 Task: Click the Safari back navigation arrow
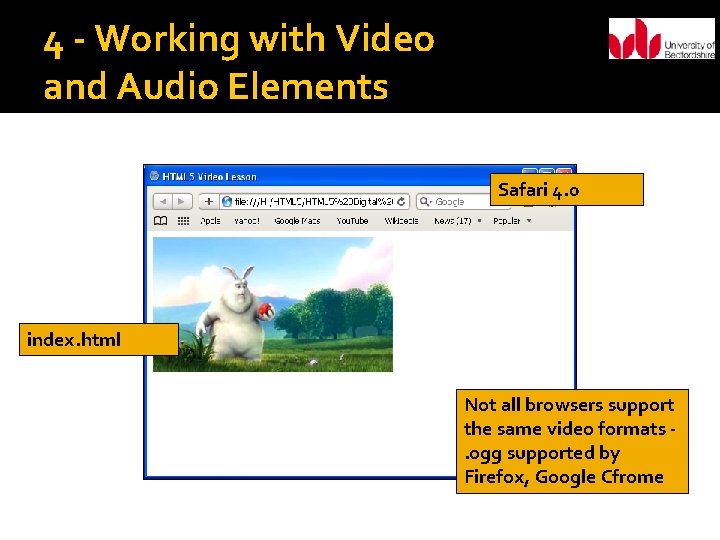[163, 201]
